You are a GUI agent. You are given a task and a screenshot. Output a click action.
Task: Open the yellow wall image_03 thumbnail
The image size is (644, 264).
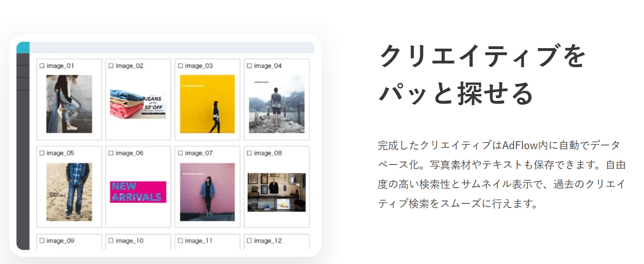click(x=207, y=104)
